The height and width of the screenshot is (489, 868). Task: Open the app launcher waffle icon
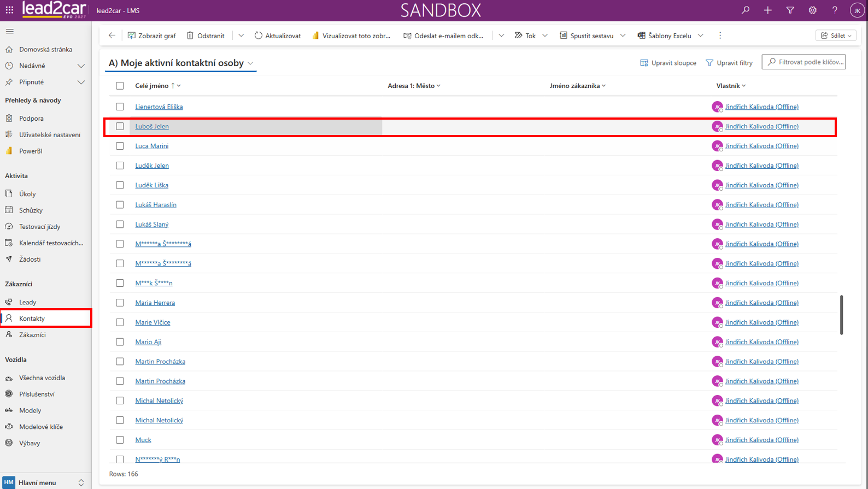coord(9,10)
